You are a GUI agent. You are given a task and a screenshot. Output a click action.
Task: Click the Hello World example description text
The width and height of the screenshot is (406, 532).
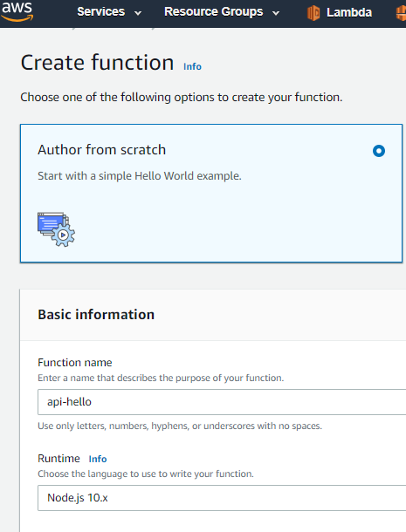pos(140,176)
